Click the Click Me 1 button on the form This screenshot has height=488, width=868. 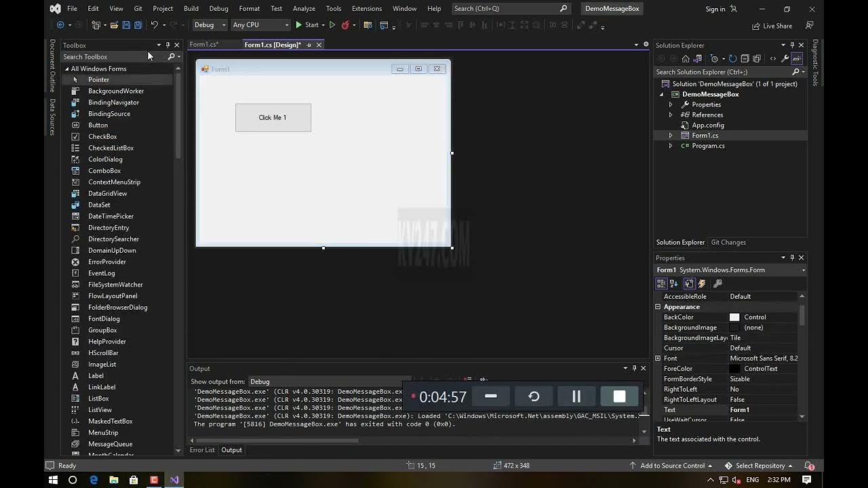click(273, 118)
